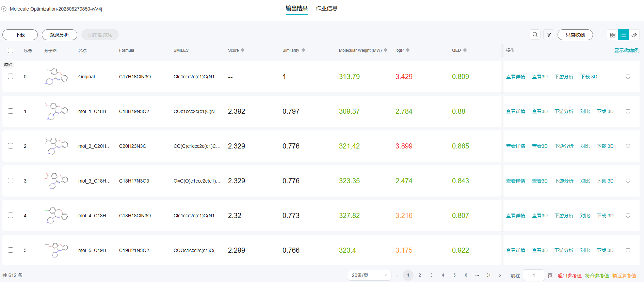Sort by QED column
Screen dimensions: 644x282
click(465, 50)
